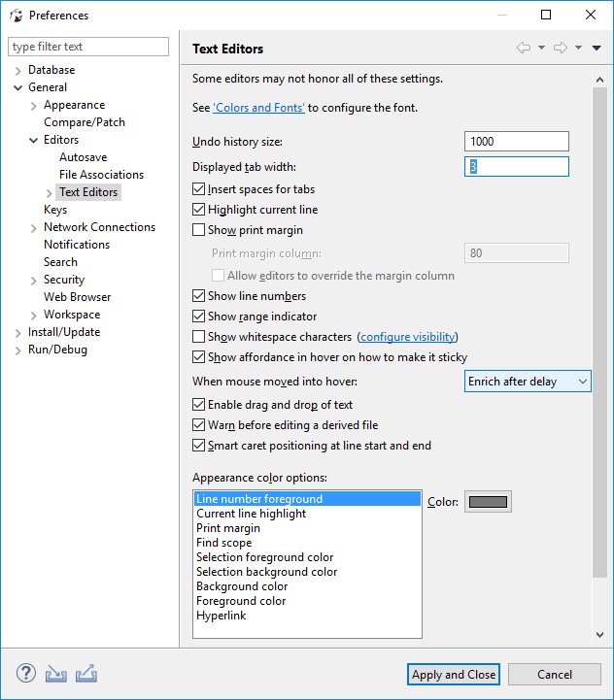
Task: Click the Export preferences icon
Action: (x=86, y=674)
